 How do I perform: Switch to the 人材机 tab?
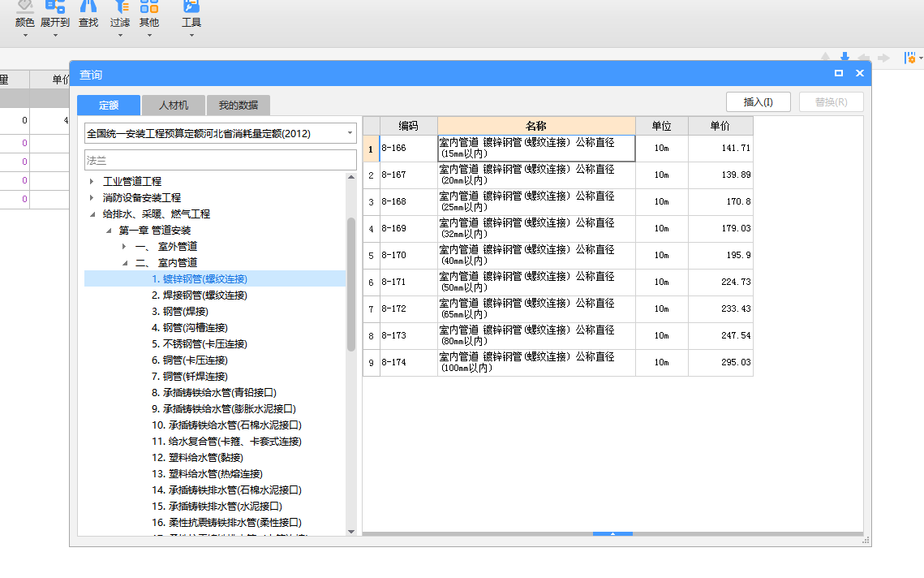tap(174, 105)
